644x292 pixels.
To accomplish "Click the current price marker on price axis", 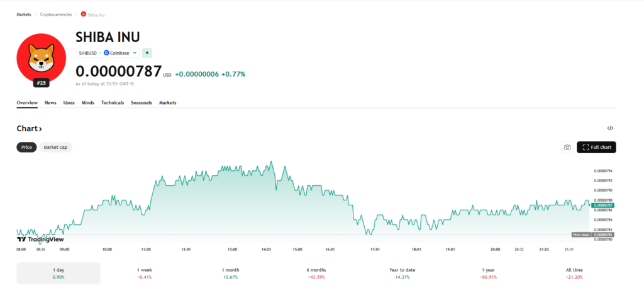I will coord(603,205).
